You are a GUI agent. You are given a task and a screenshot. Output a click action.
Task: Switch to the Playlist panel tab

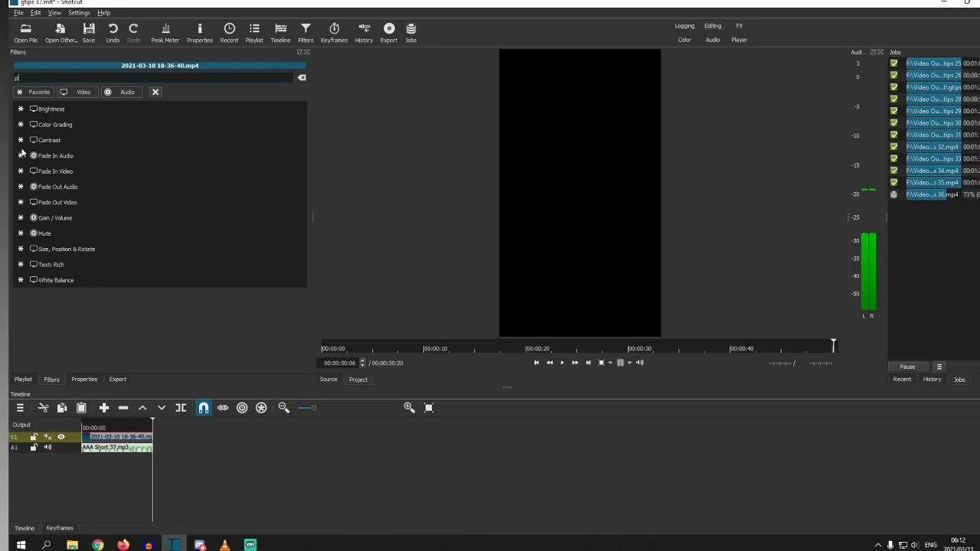click(23, 380)
